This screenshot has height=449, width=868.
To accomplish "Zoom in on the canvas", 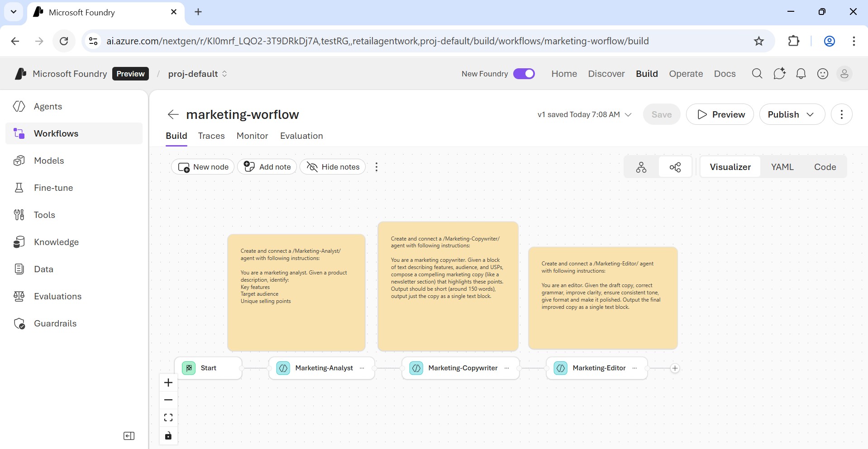I will click(168, 383).
